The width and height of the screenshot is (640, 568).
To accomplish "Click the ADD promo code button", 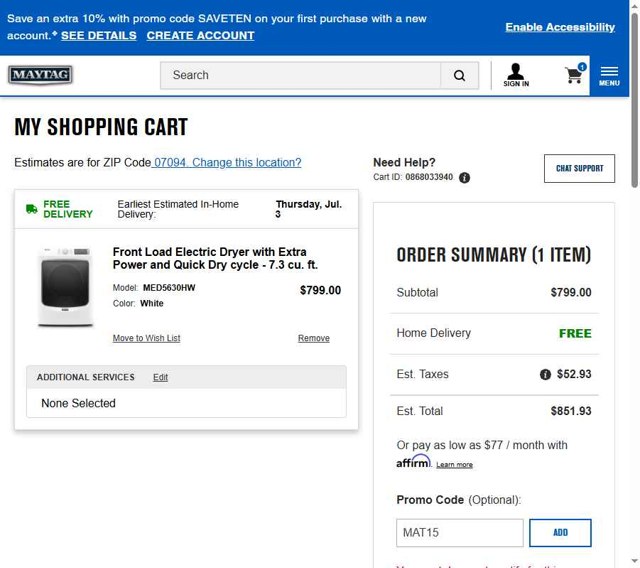I will (560, 532).
